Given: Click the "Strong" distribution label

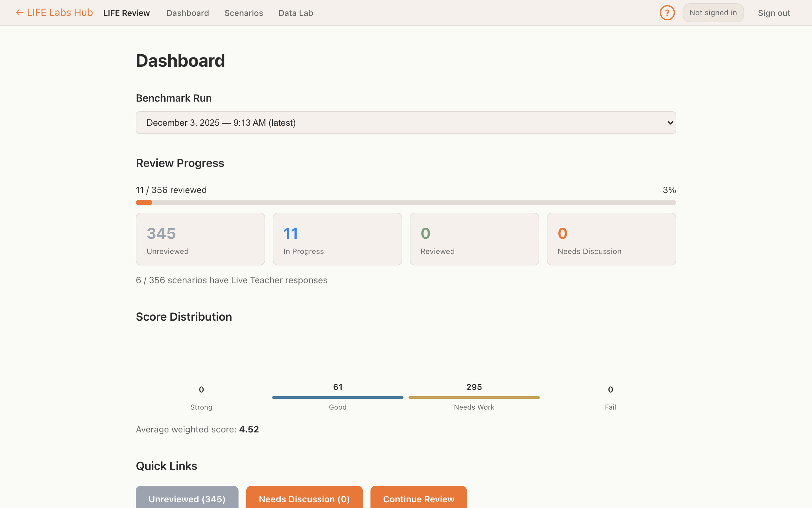Looking at the screenshot, I should coord(201,407).
